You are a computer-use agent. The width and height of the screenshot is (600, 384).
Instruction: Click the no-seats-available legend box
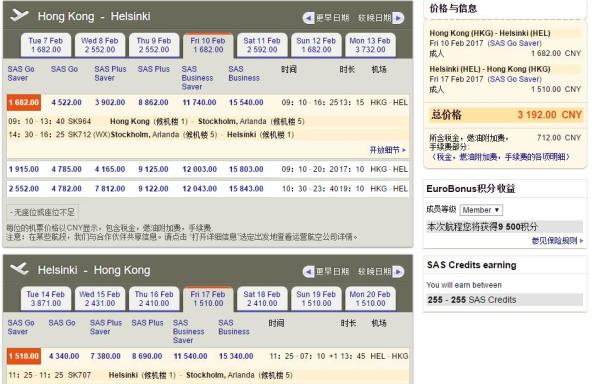click(43, 212)
